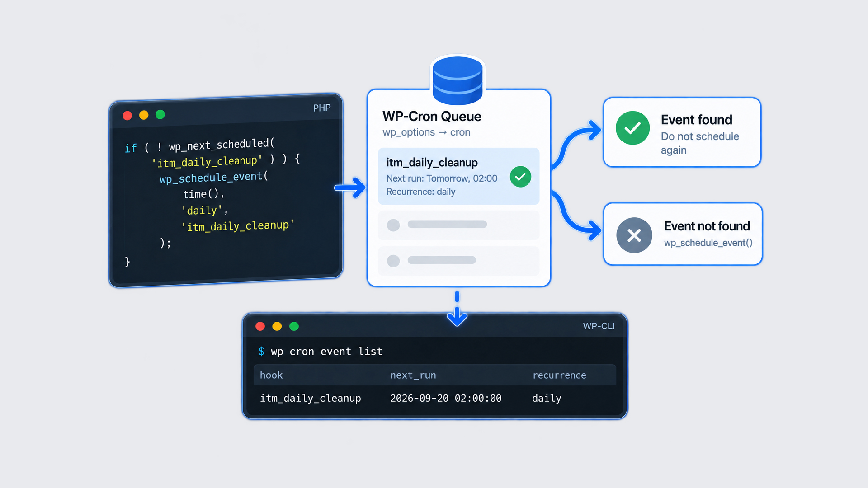Click the itm_daily_cleanup cell in the terminal table
The width and height of the screenshot is (868, 488).
[310, 398]
